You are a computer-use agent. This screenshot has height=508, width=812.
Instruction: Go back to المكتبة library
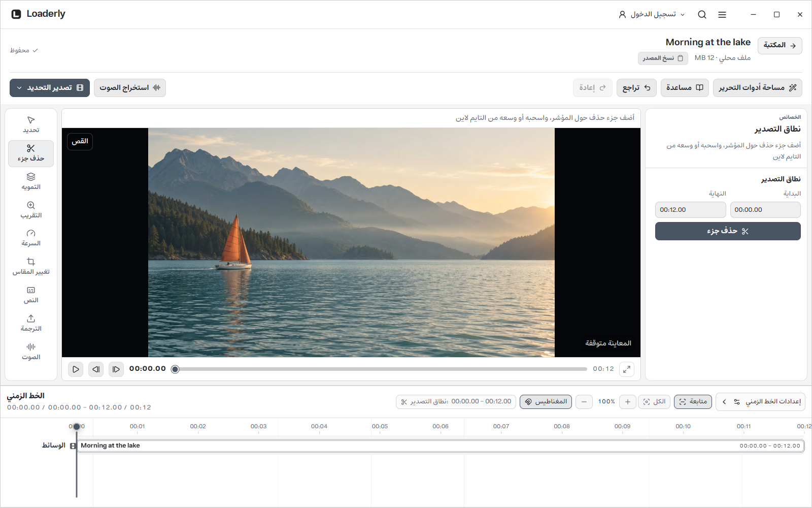pyautogui.click(x=780, y=45)
